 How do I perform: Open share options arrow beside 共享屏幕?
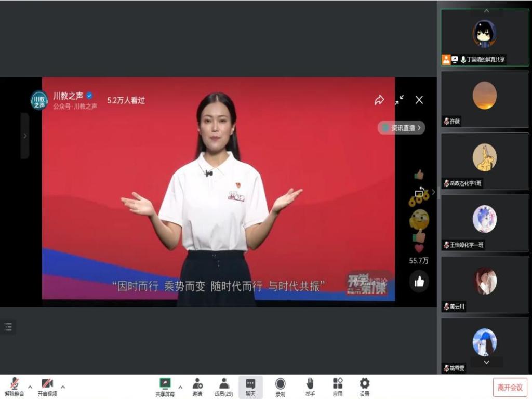pos(180,387)
